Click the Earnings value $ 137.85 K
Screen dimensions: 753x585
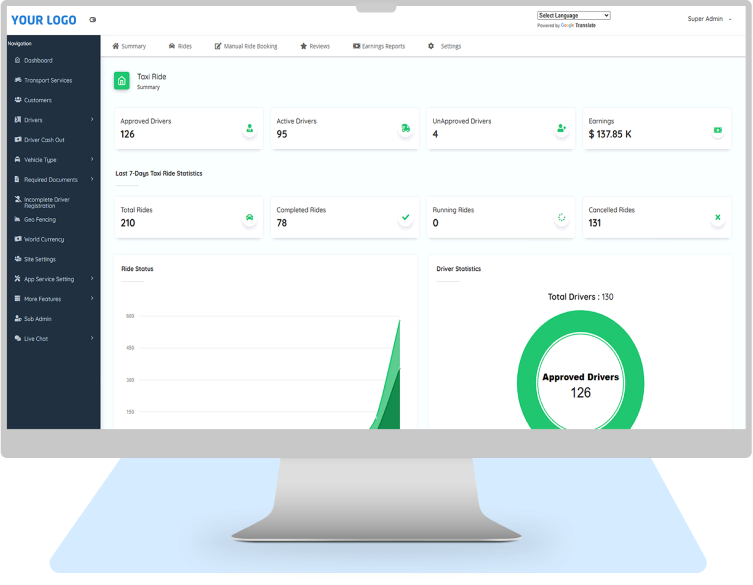[x=610, y=134]
